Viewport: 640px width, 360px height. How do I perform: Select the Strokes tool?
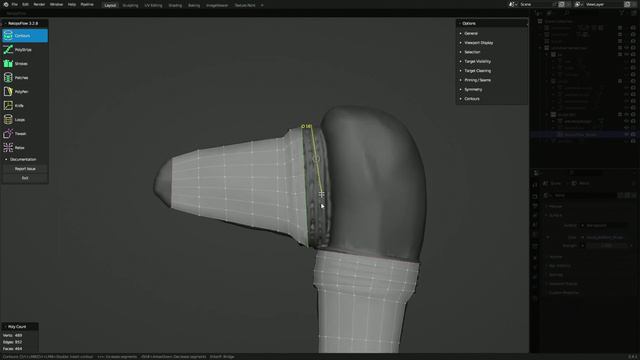[x=25, y=64]
